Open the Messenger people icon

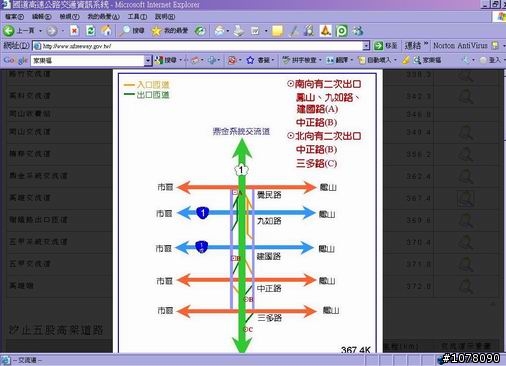click(x=358, y=31)
